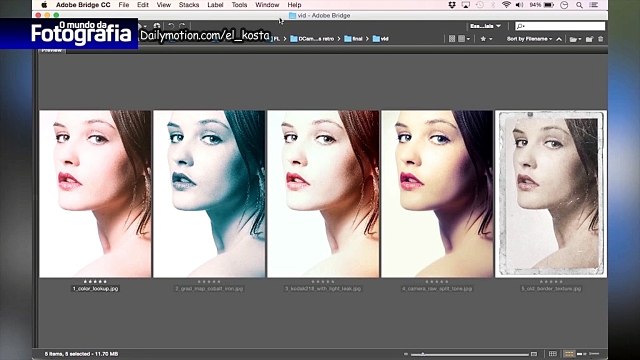The height and width of the screenshot is (360, 640).
Task: Open the Adobe Bridge CC application menu
Action: (83, 5)
